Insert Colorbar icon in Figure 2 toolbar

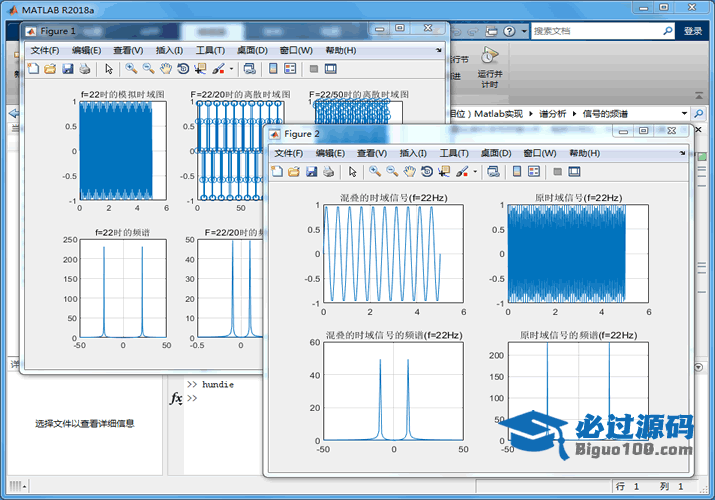(x=517, y=172)
